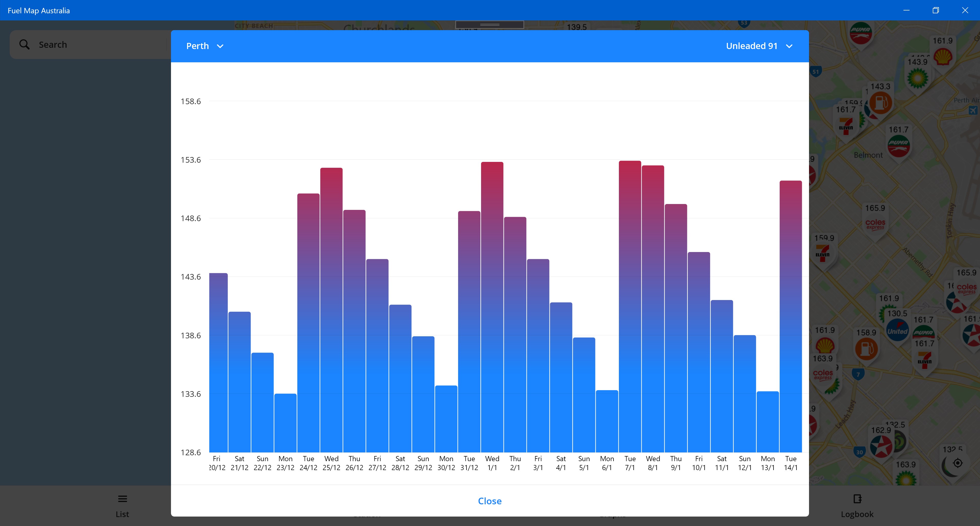Click the orange fuel pump marker at 143.3
The width and height of the screenshot is (980, 526).
[x=881, y=103]
